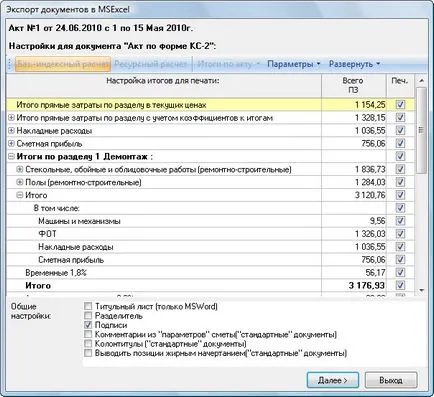Uncheck print box for the 1 328,15 row
This screenshot has width=434, height=397.
coord(400,118)
